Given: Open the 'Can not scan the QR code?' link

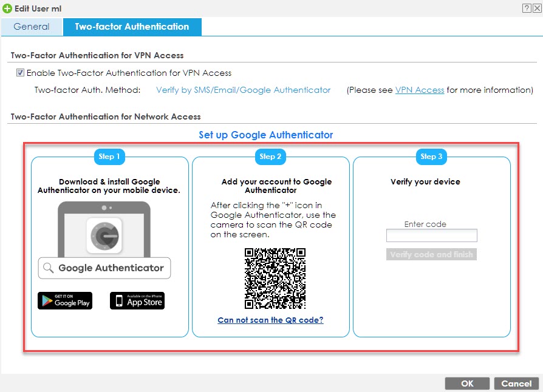Looking at the screenshot, I should 270,320.
